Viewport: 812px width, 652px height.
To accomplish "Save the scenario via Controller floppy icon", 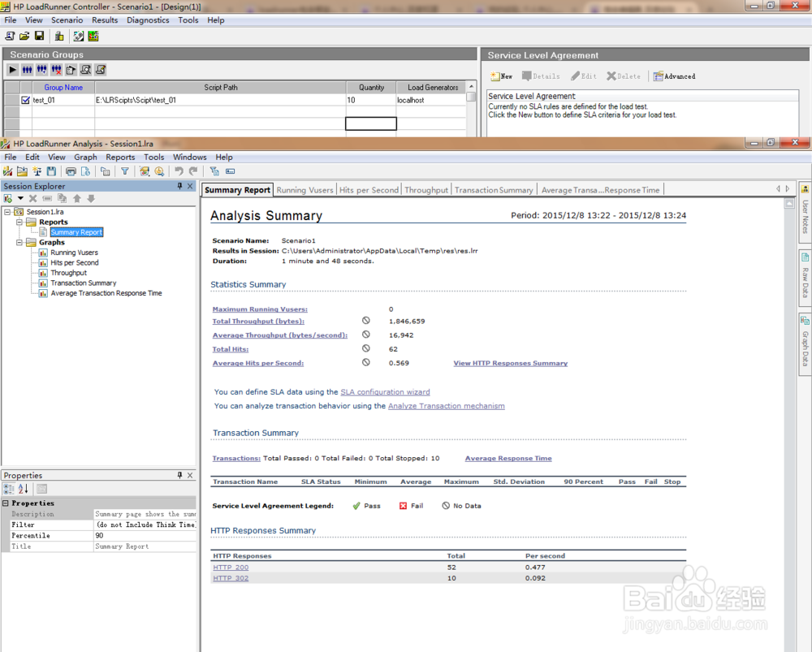I will [39, 36].
